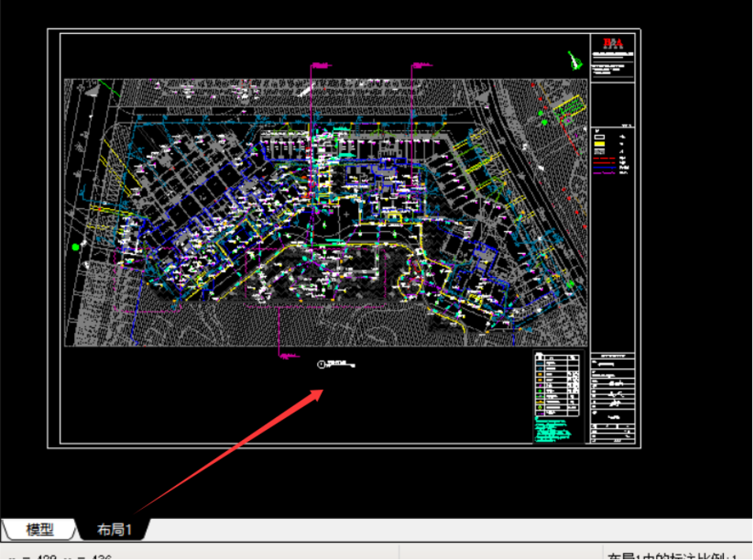Select the green north arrow symbol

[x=572, y=61]
